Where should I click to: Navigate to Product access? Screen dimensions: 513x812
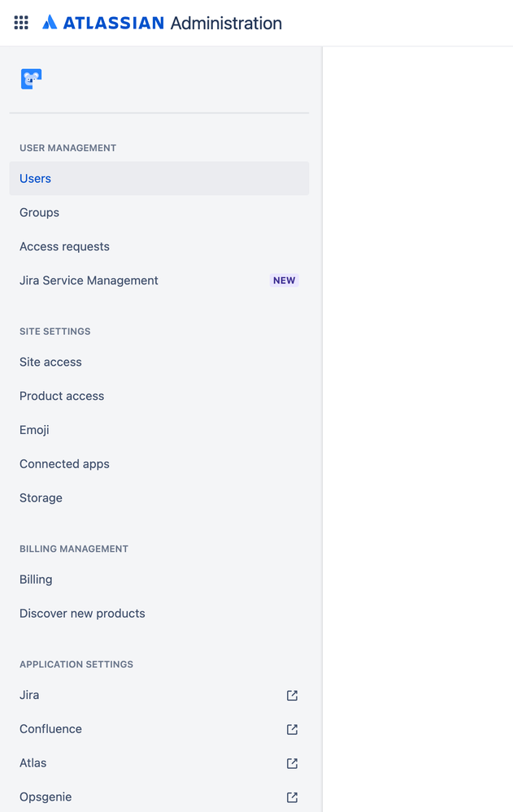[x=159, y=396]
